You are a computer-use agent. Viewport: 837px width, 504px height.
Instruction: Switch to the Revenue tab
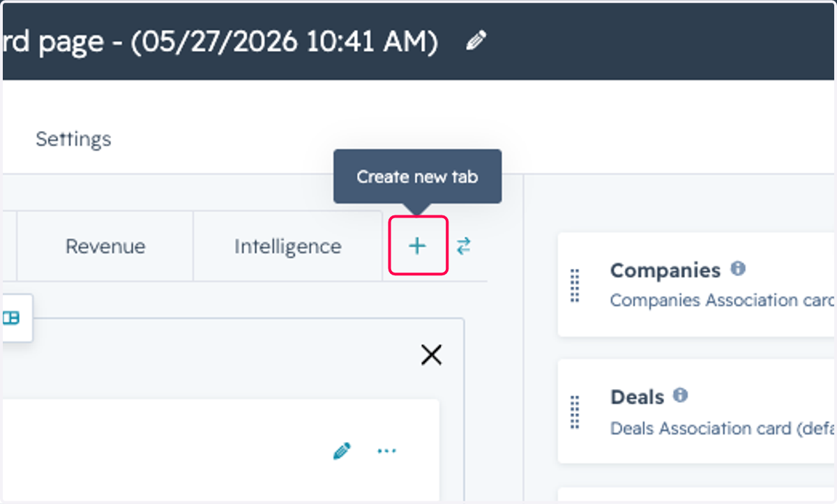pos(105,246)
